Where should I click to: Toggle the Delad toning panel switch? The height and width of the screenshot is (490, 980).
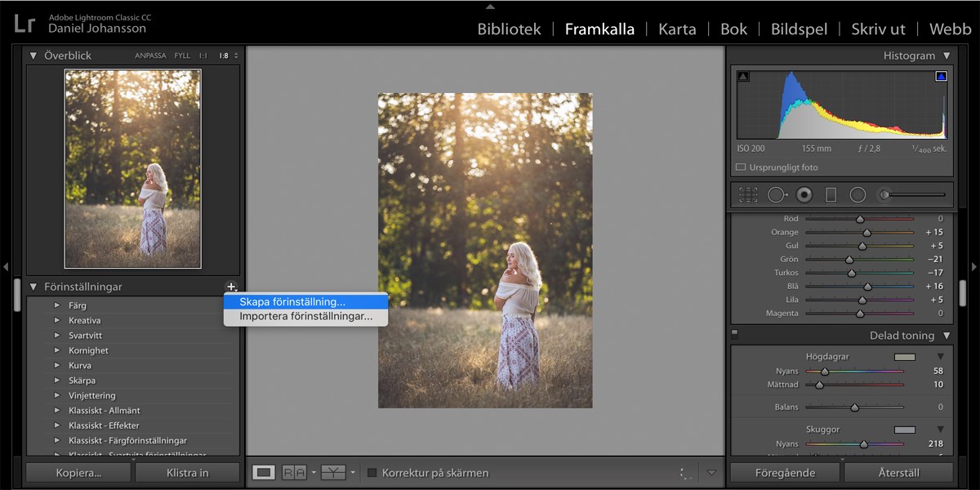(x=734, y=333)
